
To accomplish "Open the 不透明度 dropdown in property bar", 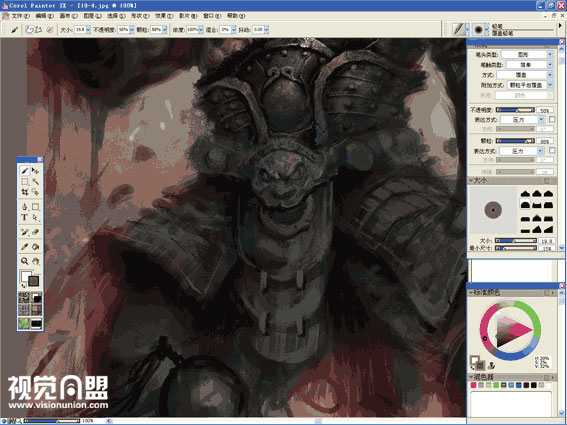I will click(x=132, y=30).
